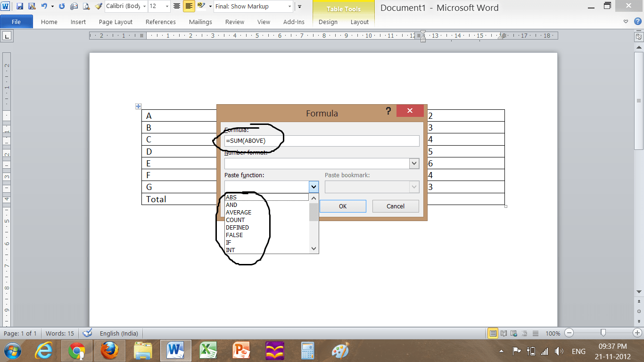Click the 100% zoom level button
The height and width of the screenshot is (362, 644).
(553, 333)
